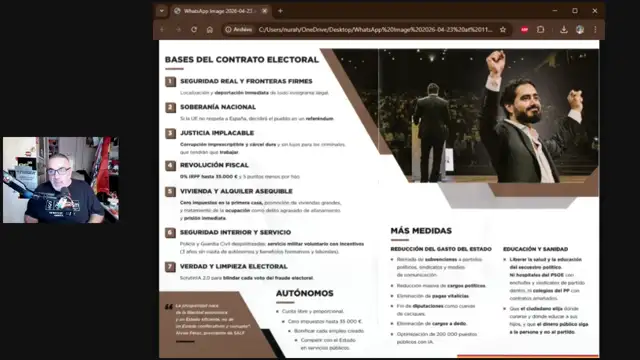Show browser downloads
Image resolution: width=640 pixels, height=360 pixels.
(564, 30)
